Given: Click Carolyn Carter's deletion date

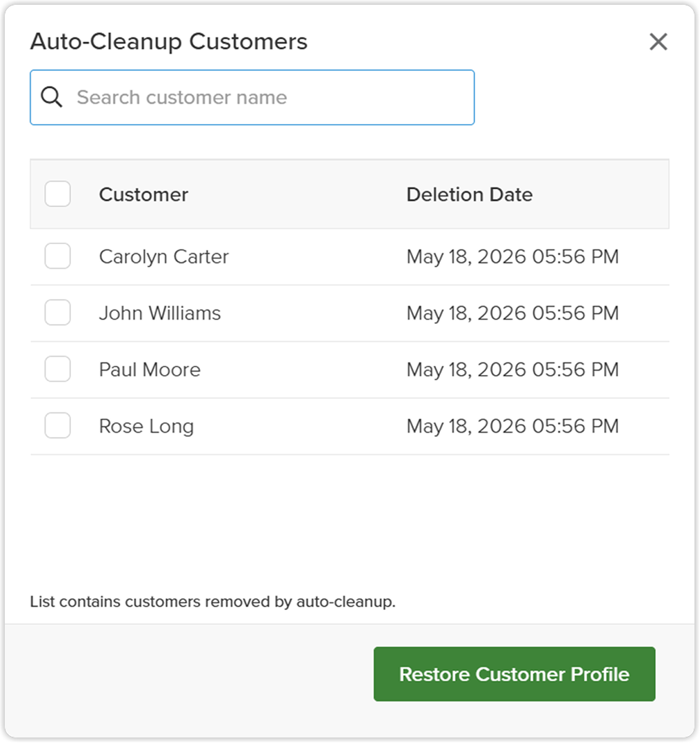Looking at the screenshot, I should pos(512,257).
